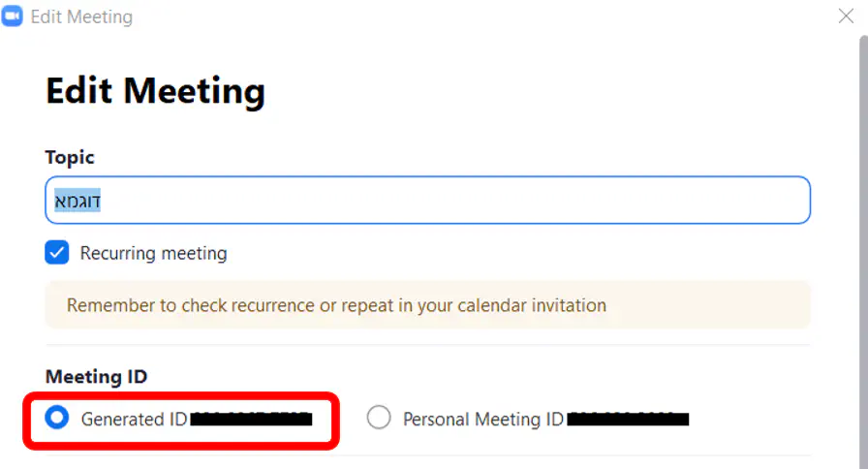Click the 'Edit Meeting' title bar text
Screen dimensions: 868x469
click(x=81, y=16)
